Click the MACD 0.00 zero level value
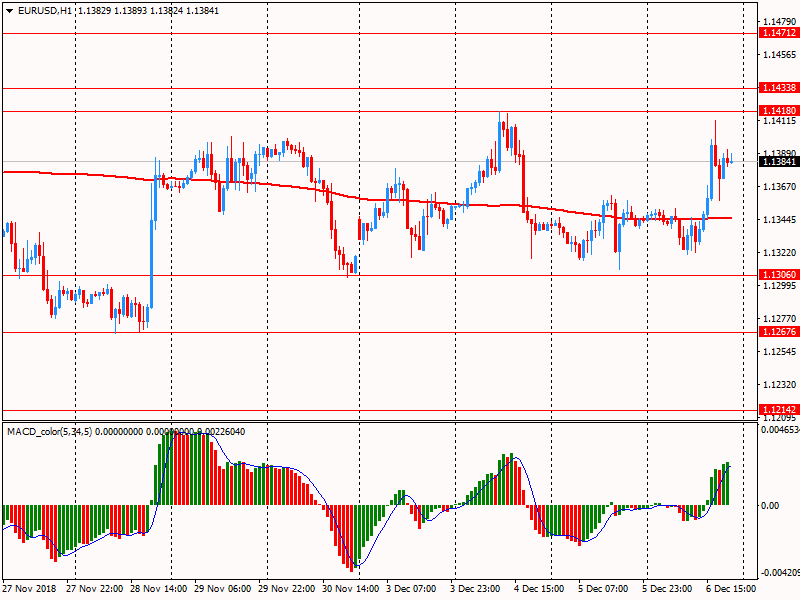This screenshot has height=600, width=800. click(770, 506)
